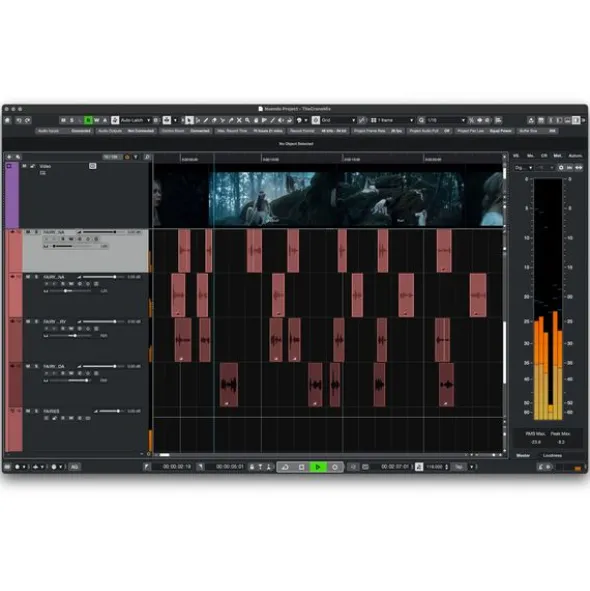Viewport: 590px width, 591px height.
Task: Click the Find Tracks search icon
Action: 147,157
